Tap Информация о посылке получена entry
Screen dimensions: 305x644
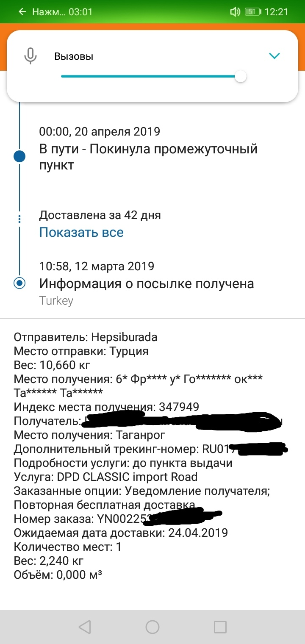147,283
